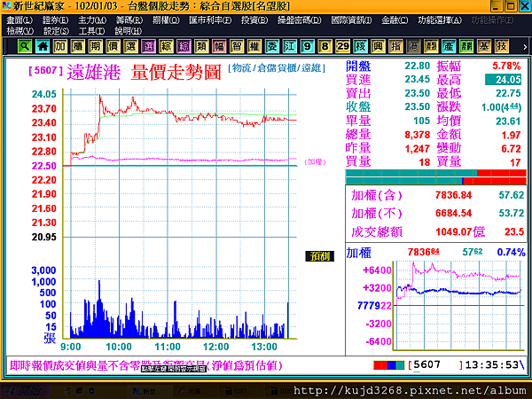Open the 設定(S) menu

tap(56, 31)
